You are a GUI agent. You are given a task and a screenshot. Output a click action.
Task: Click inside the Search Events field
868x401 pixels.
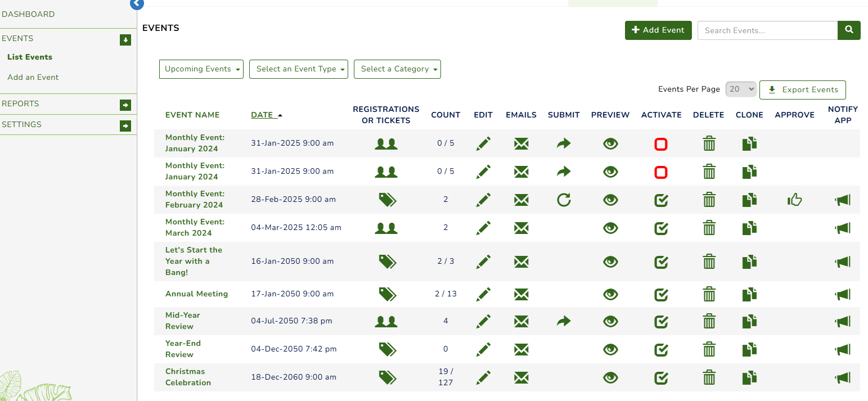[x=767, y=30]
